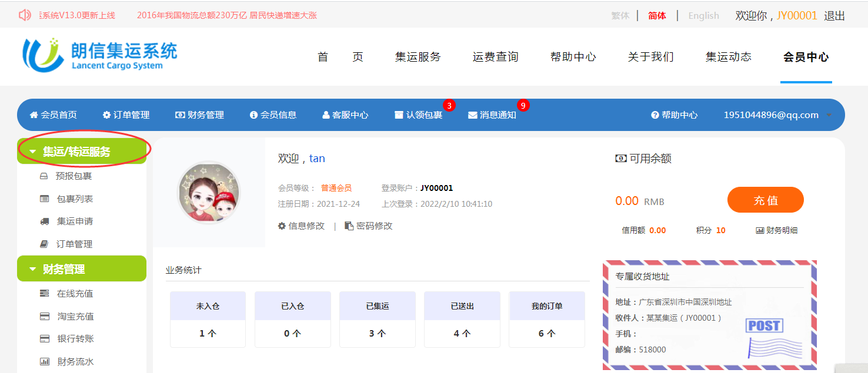
Task: Select 包裹列表 in the sidebar
Action: tap(75, 199)
